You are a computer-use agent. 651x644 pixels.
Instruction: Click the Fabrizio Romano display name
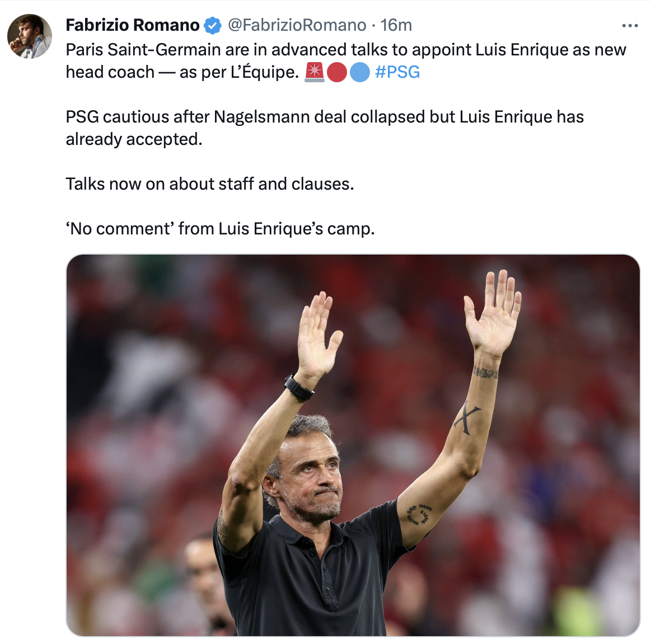point(133,25)
